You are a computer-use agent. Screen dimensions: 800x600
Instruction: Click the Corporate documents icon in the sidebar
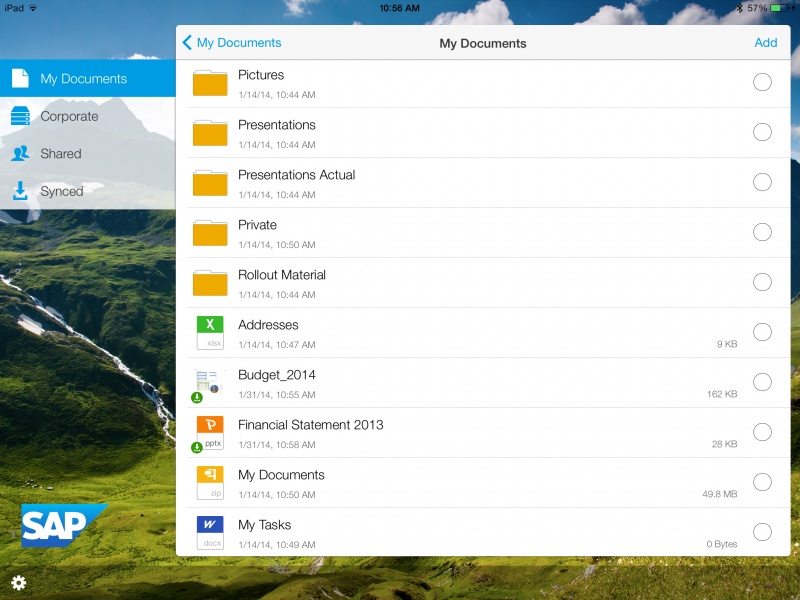coord(18,116)
